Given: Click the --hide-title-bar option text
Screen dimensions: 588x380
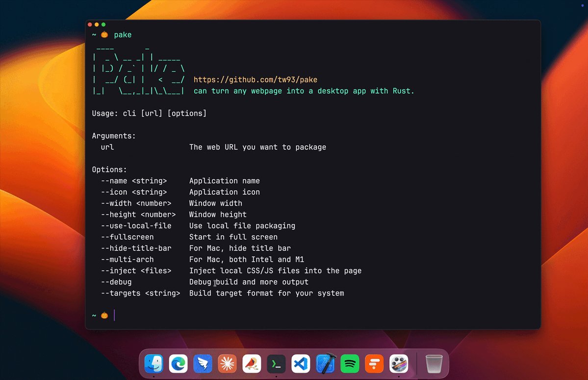Looking at the screenshot, I should [x=136, y=248].
